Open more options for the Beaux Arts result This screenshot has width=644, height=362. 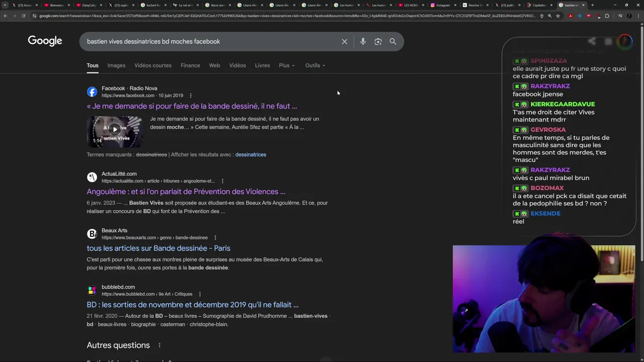215,238
